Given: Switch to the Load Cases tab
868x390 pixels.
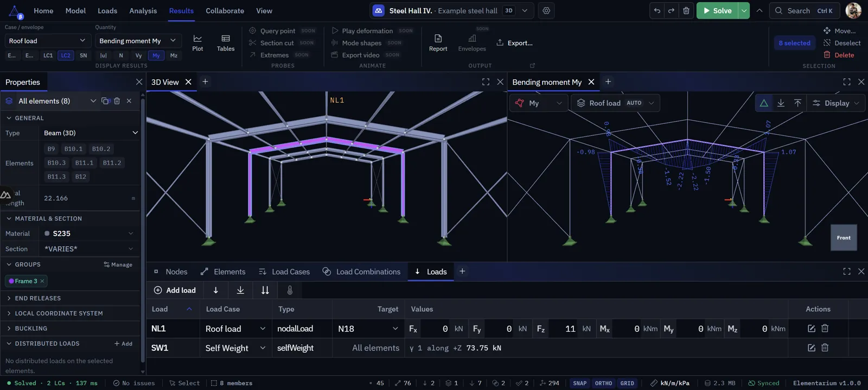Looking at the screenshot, I should coord(284,272).
